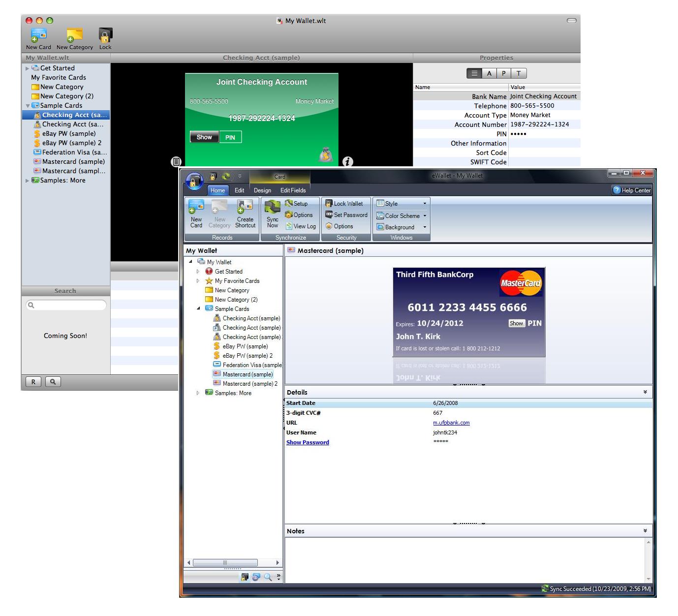This screenshot has width=678, height=616.
Task: Open the Style dropdown in the Windows group
Action: [401, 203]
